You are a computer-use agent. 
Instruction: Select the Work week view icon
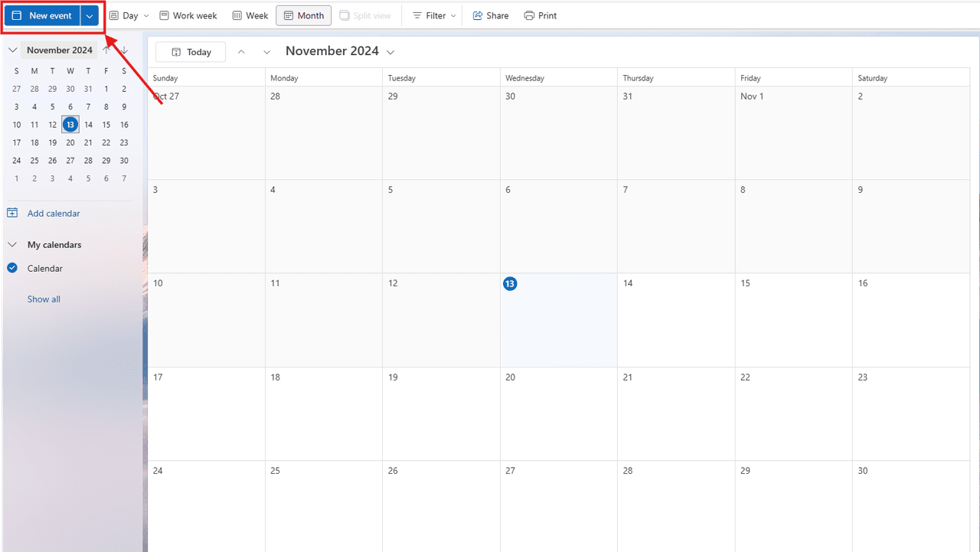pyautogui.click(x=163, y=15)
